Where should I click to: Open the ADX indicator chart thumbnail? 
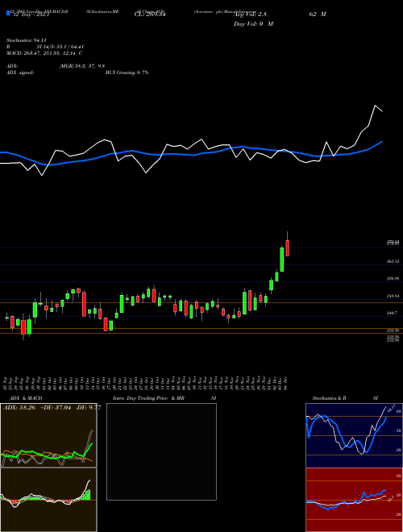[x=48, y=435]
